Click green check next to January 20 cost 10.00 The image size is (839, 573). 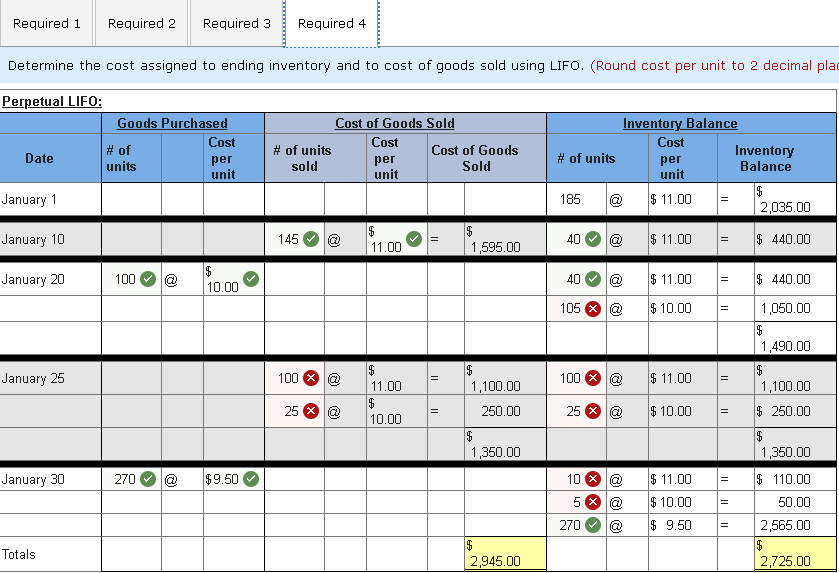[251, 279]
